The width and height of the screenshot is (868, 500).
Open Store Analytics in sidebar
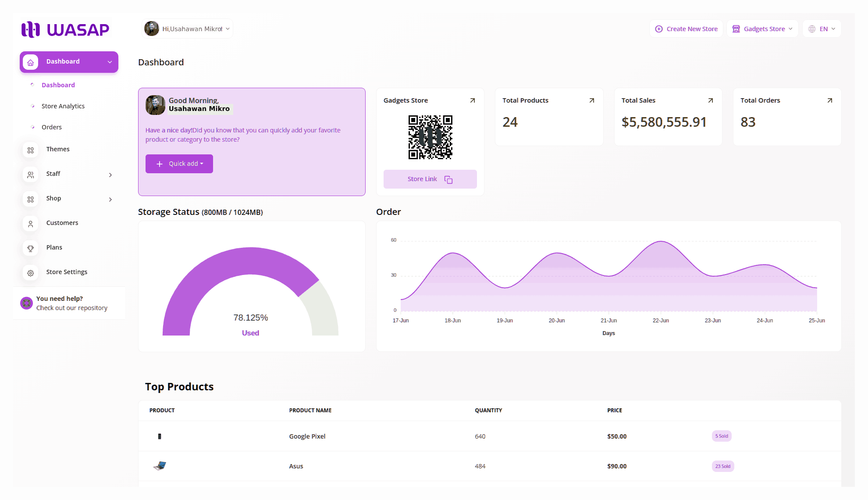click(63, 106)
